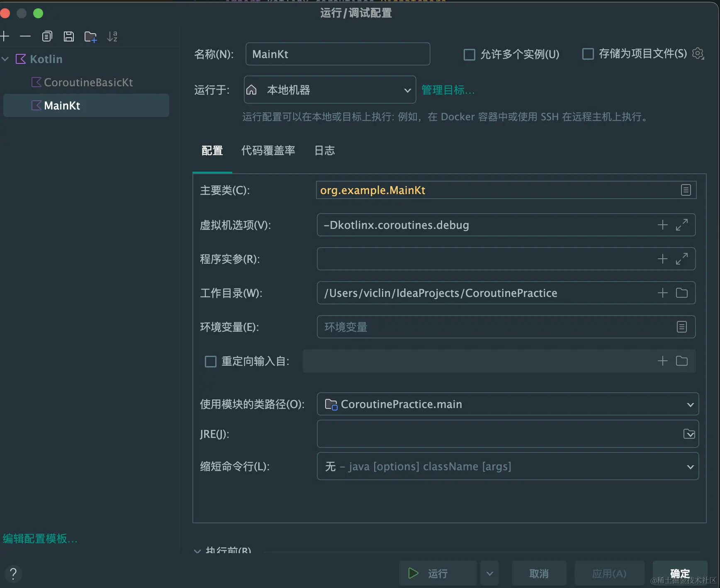Viewport: 720px width, 588px height.
Task: Browse for main class via list icon
Action: coord(686,190)
